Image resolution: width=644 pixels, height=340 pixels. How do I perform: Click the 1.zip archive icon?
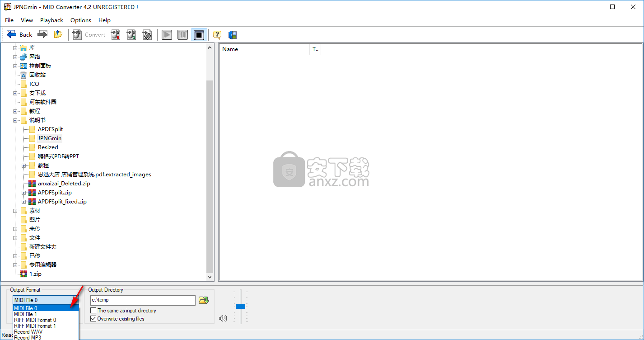(x=23, y=274)
